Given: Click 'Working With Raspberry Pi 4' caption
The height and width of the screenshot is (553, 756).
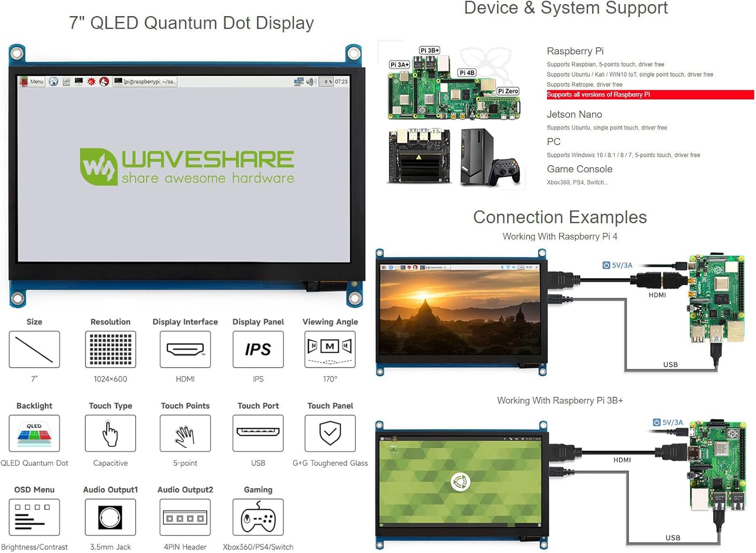Looking at the screenshot, I should tap(560, 237).
